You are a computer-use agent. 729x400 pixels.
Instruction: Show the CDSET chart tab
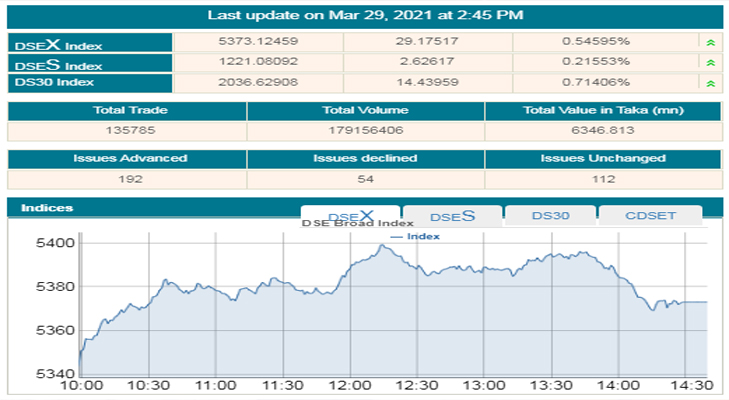pos(649,216)
